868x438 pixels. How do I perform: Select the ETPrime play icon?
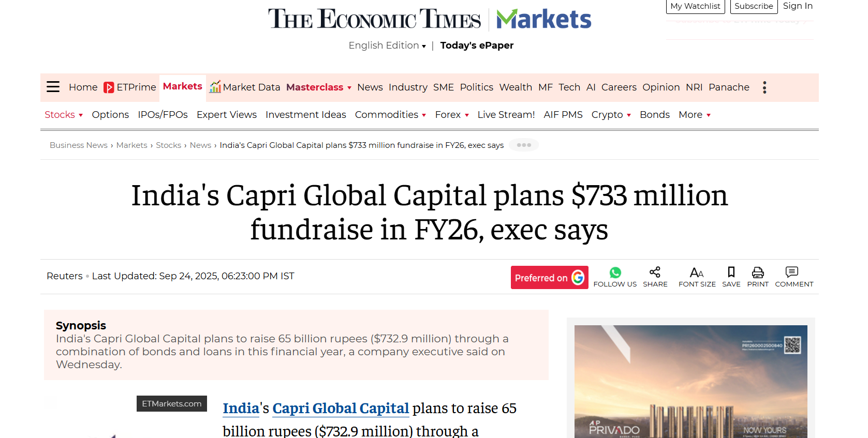click(109, 87)
